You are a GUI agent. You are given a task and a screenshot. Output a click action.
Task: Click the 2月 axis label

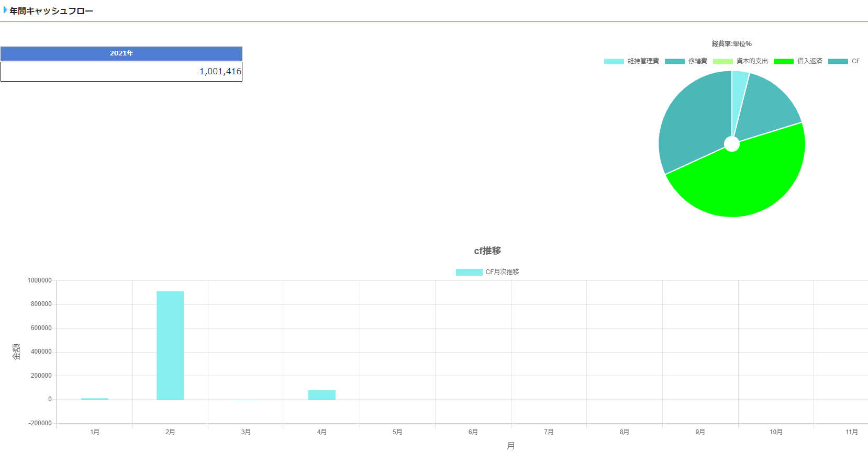coord(170,432)
